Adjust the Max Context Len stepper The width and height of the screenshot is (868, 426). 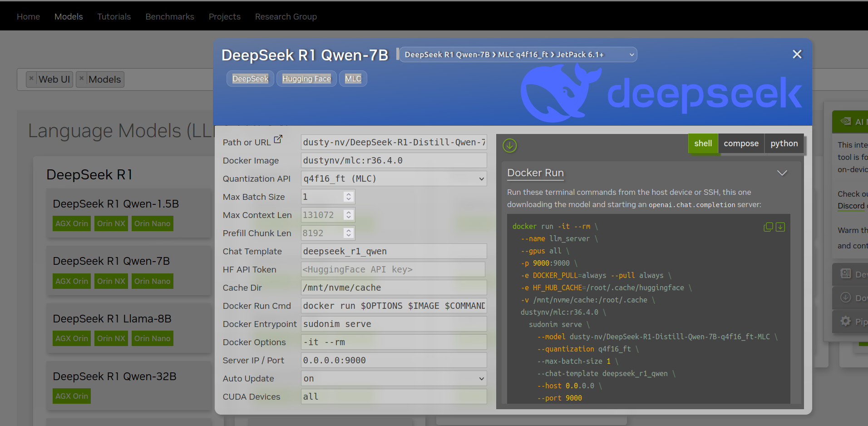pyautogui.click(x=349, y=215)
